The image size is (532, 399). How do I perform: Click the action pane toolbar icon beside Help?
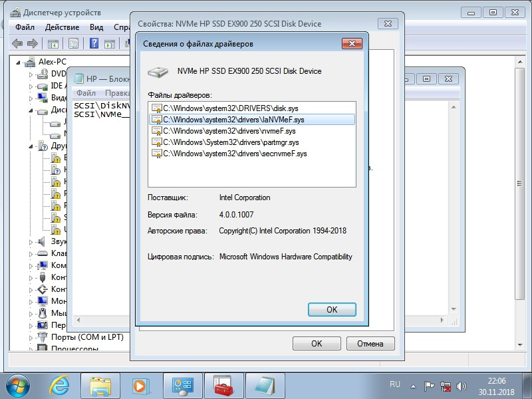coord(110,43)
